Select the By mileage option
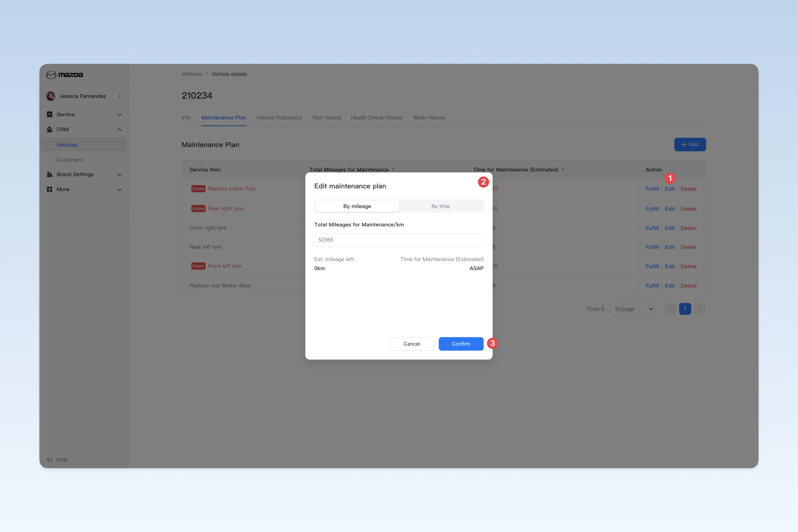 point(357,206)
